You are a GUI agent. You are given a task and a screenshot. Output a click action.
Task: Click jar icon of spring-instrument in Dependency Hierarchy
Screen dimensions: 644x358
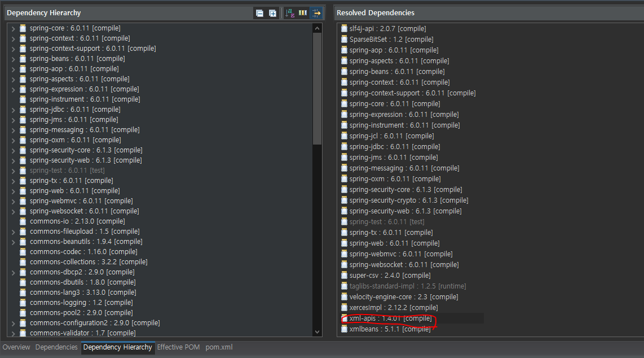click(x=23, y=99)
